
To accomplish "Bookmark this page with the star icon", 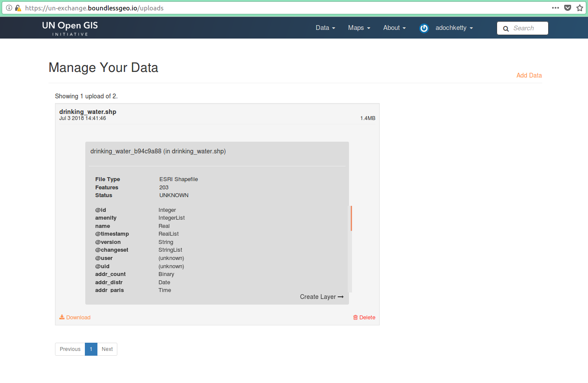I will [580, 8].
